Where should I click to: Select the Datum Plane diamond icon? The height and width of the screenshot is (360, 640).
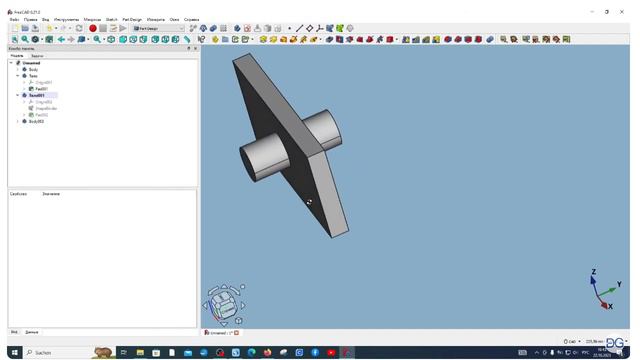click(x=309, y=28)
